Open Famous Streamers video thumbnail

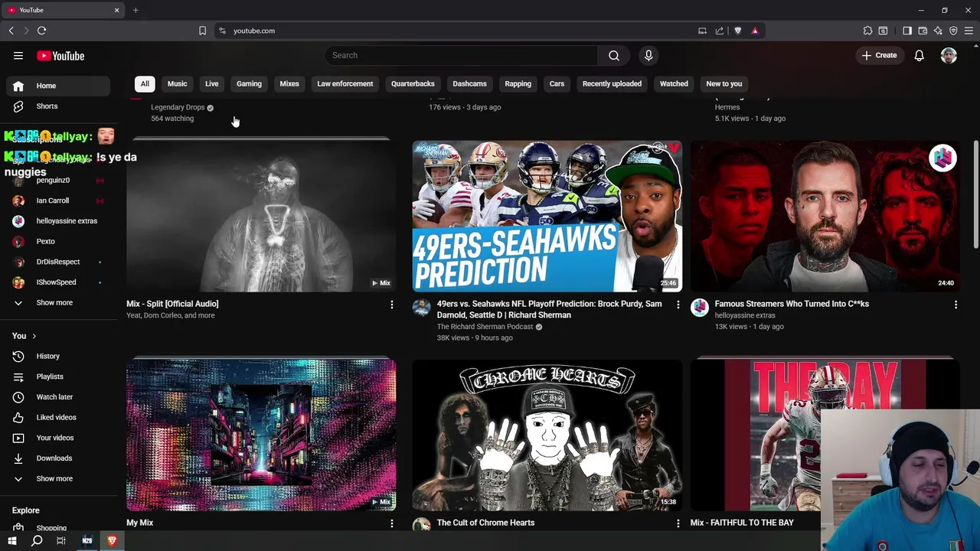pos(825,216)
